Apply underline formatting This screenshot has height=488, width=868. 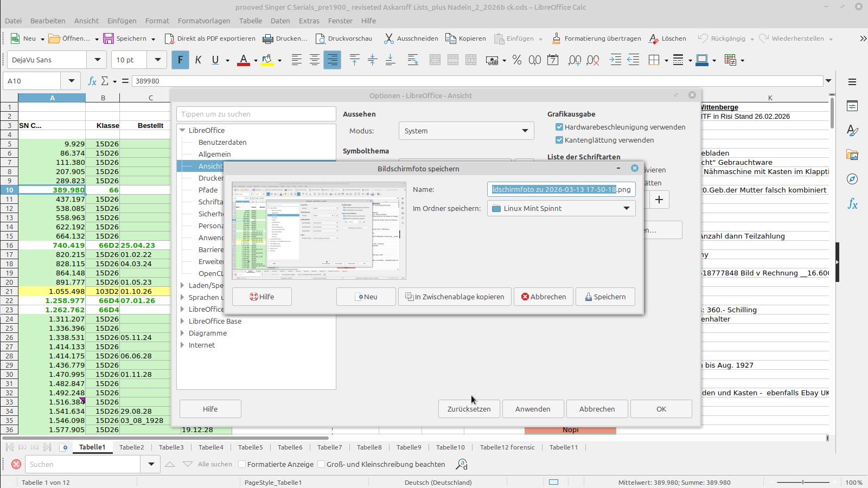215,60
